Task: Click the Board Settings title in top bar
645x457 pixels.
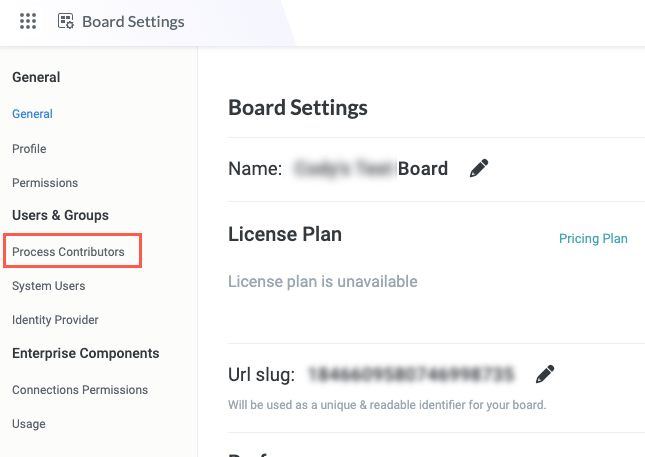Action: point(133,21)
